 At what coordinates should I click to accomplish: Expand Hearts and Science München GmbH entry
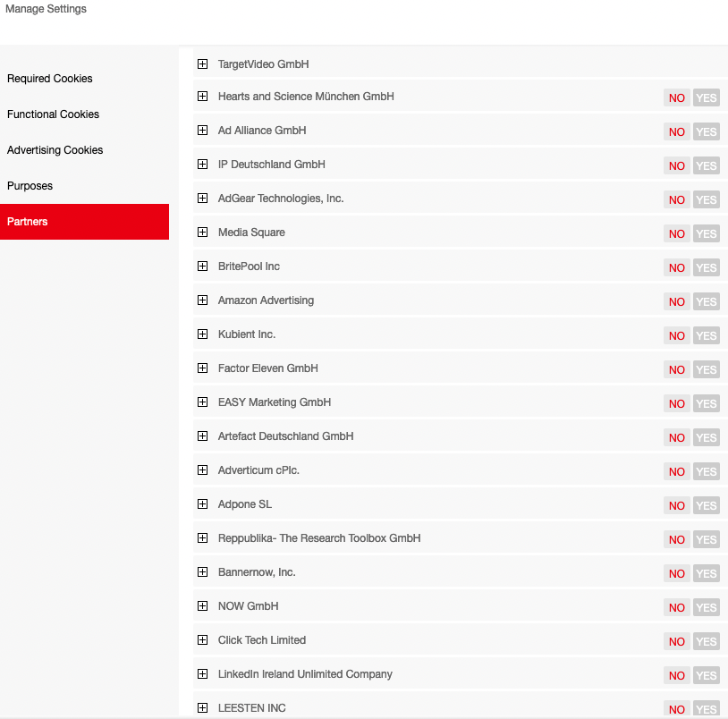pos(202,97)
